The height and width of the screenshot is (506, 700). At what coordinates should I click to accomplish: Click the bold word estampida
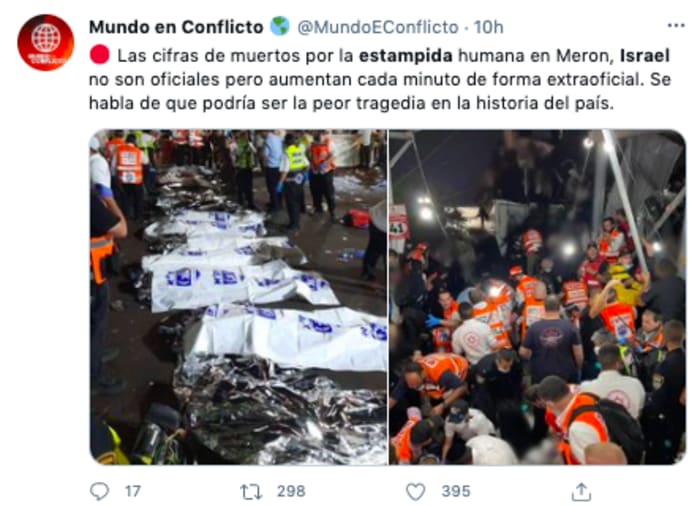405,56
